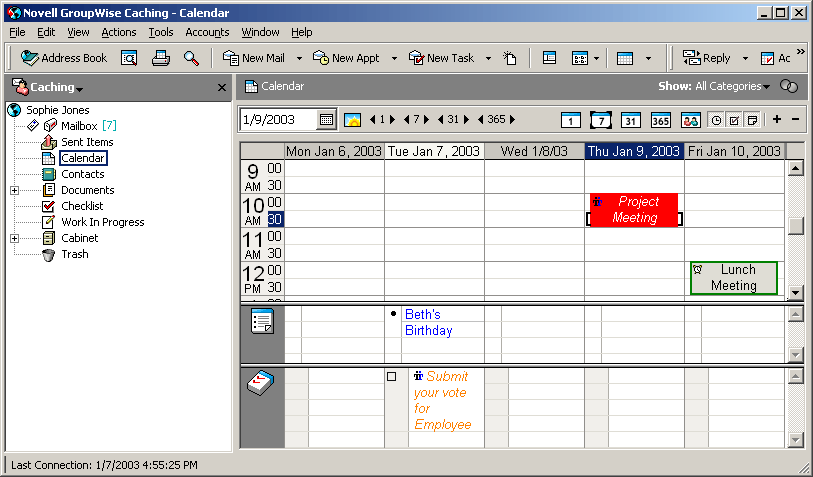813x477 pixels.
Task: Open the Tools menu
Action: 161,32
